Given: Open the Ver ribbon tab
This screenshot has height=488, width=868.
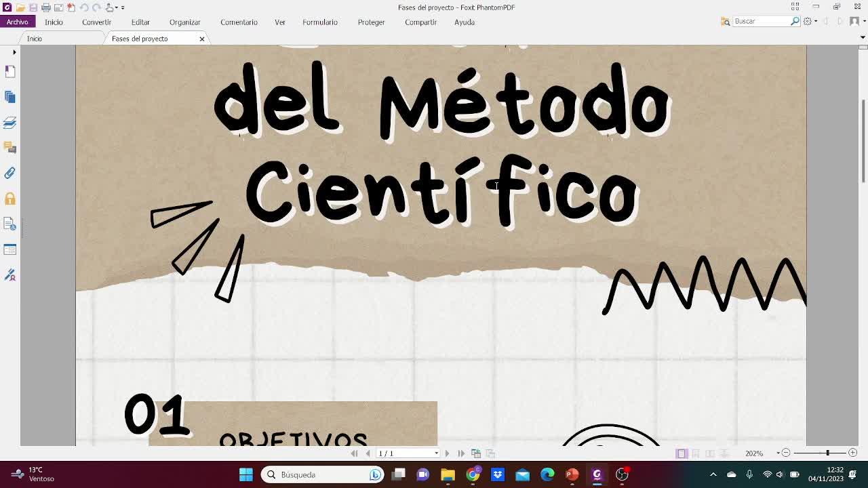Looking at the screenshot, I should click(280, 22).
